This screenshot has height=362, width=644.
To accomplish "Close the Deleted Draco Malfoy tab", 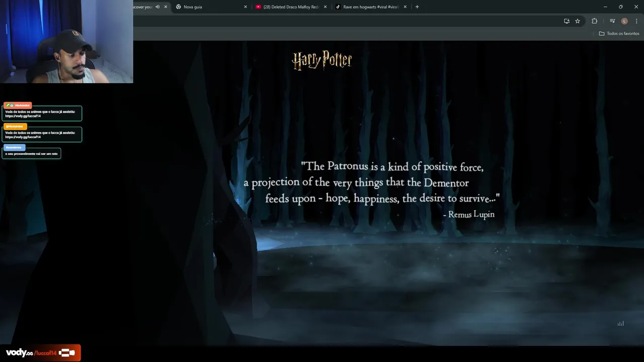I will tap(326, 7).
